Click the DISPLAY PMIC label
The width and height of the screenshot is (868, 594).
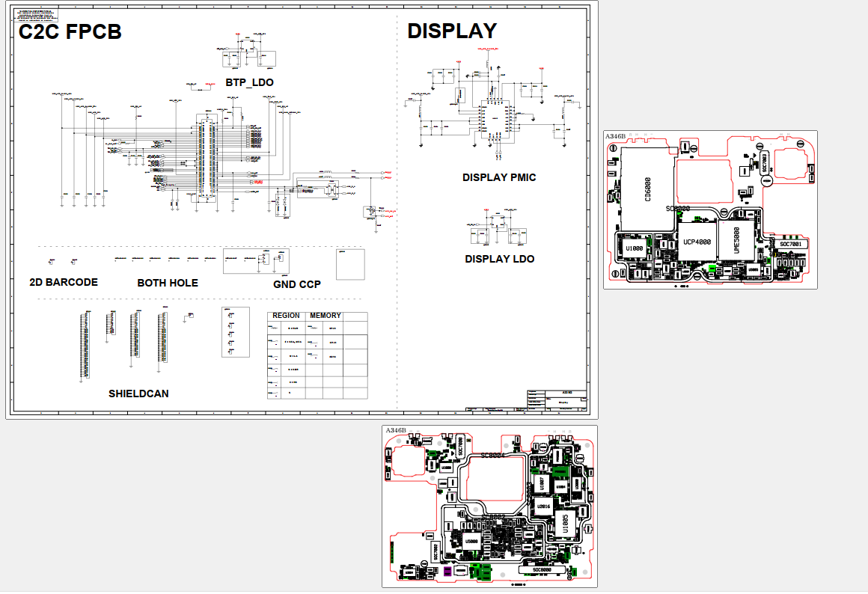coord(499,178)
